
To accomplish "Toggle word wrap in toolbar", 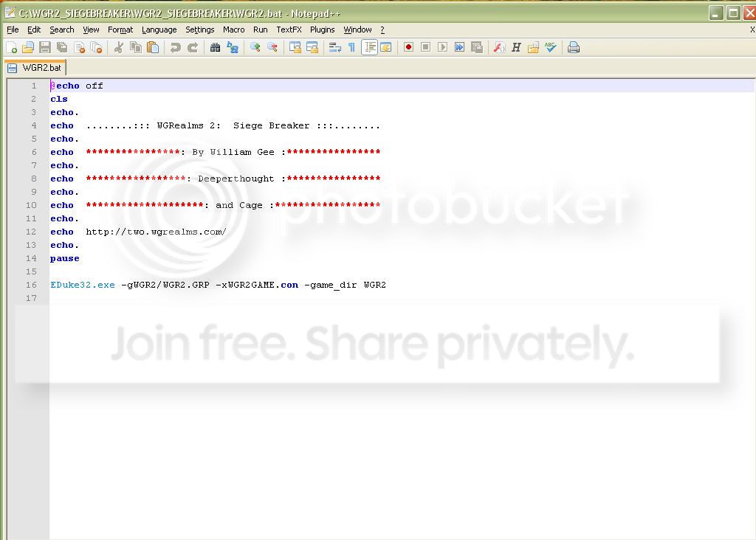I will [x=334, y=47].
